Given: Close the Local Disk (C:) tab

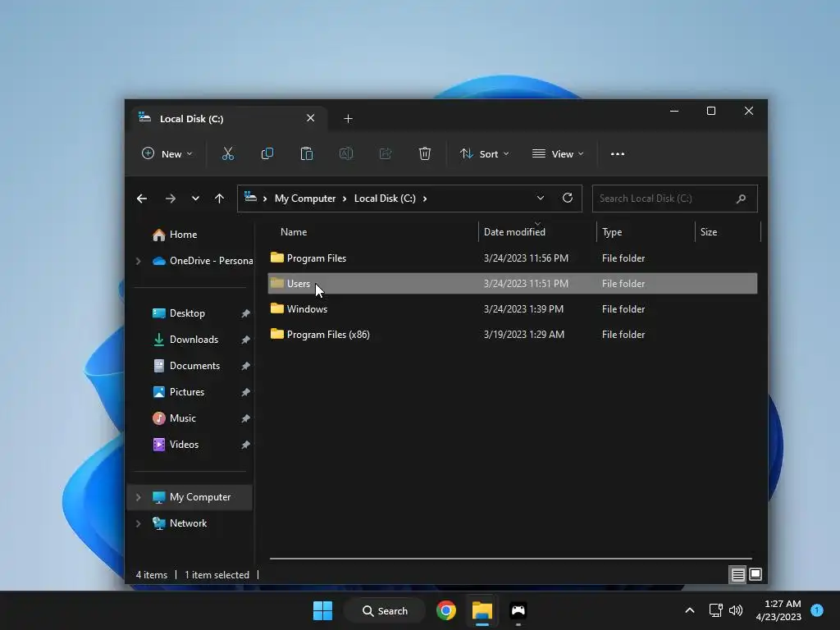Looking at the screenshot, I should pyautogui.click(x=311, y=118).
